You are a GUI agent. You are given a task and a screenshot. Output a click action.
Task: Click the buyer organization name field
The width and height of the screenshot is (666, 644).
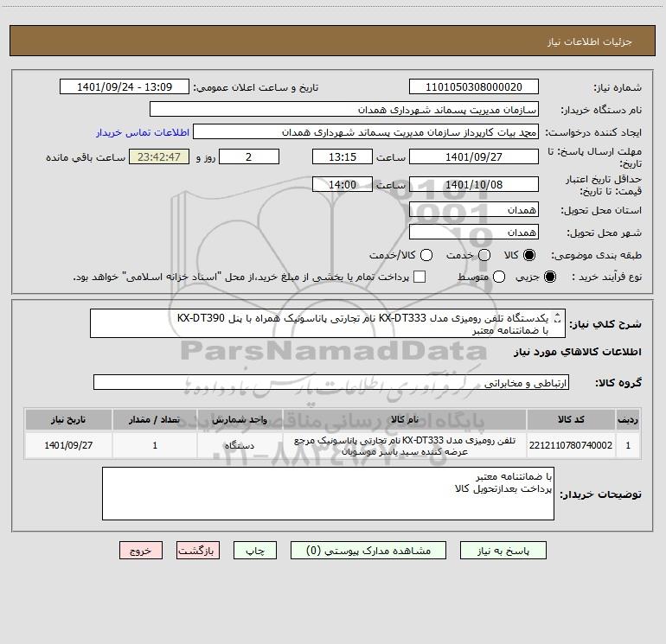[x=344, y=109]
